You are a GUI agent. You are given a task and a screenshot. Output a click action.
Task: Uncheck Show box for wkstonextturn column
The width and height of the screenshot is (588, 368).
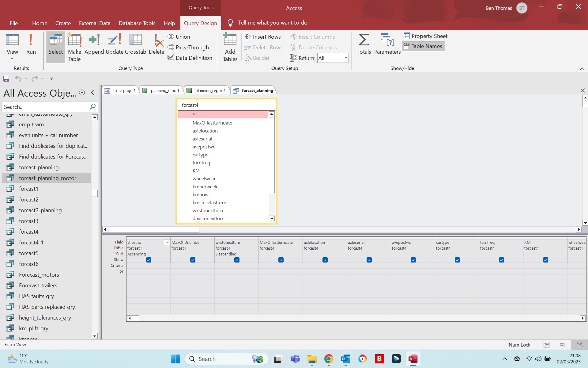(237, 260)
